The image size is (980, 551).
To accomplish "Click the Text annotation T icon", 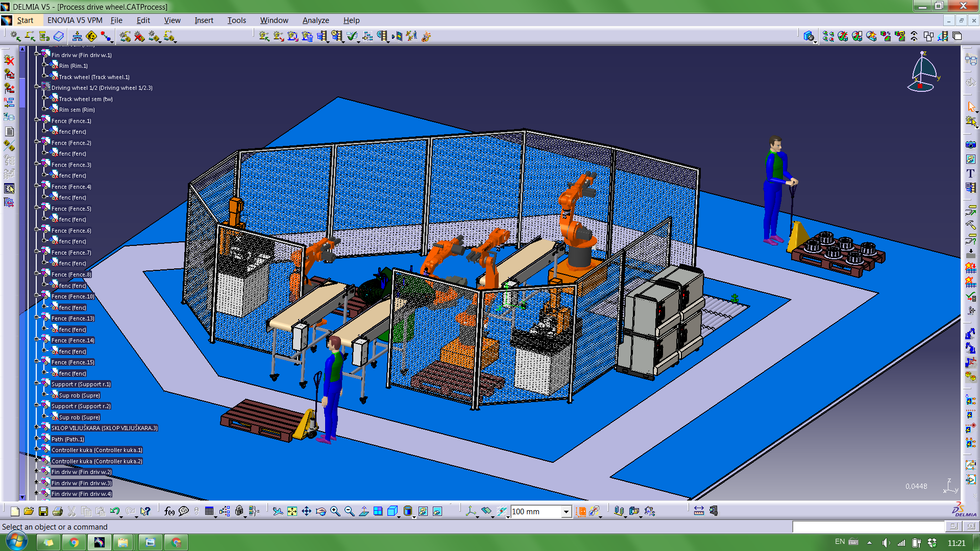I will [970, 173].
